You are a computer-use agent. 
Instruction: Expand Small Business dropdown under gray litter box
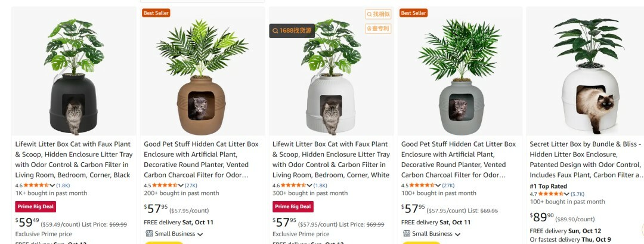[457, 234]
